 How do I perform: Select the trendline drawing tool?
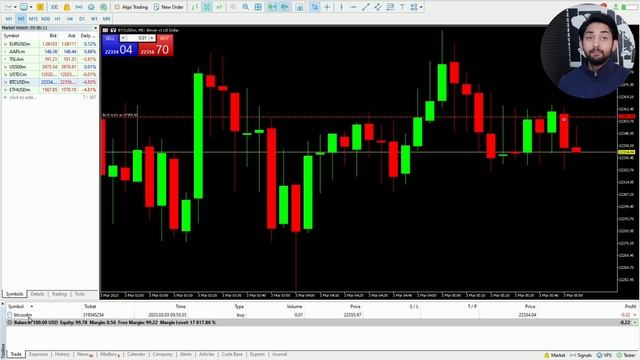(x=366, y=7)
